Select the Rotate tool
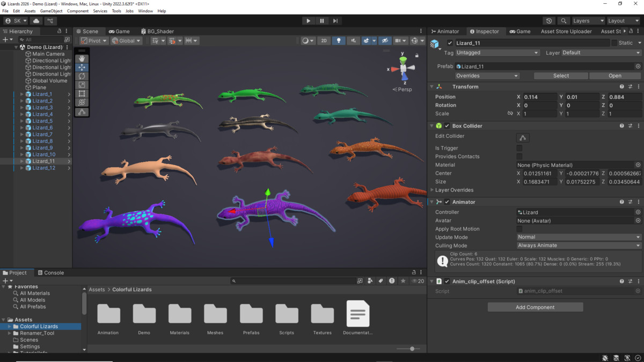 pyautogui.click(x=82, y=76)
